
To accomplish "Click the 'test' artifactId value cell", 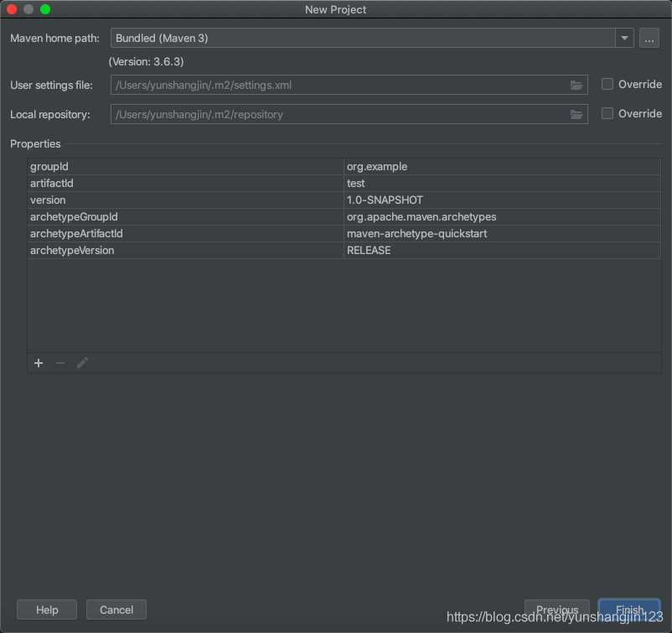I will point(502,183).
